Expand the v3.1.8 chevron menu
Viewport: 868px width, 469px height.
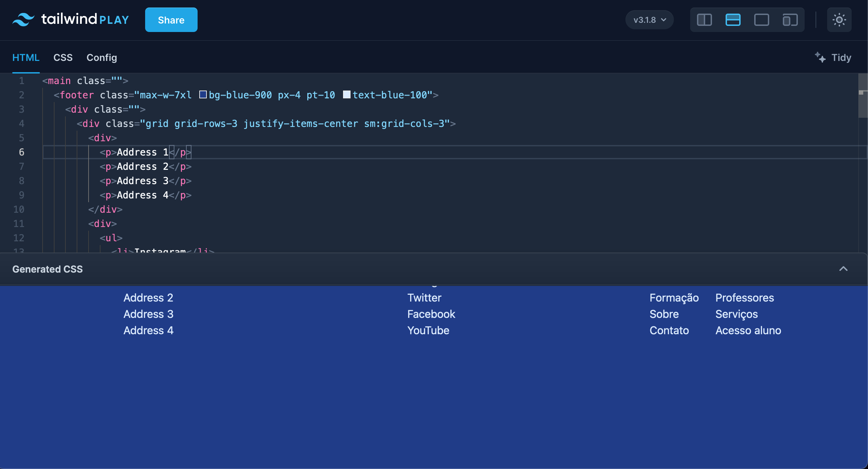click(663, 20)
